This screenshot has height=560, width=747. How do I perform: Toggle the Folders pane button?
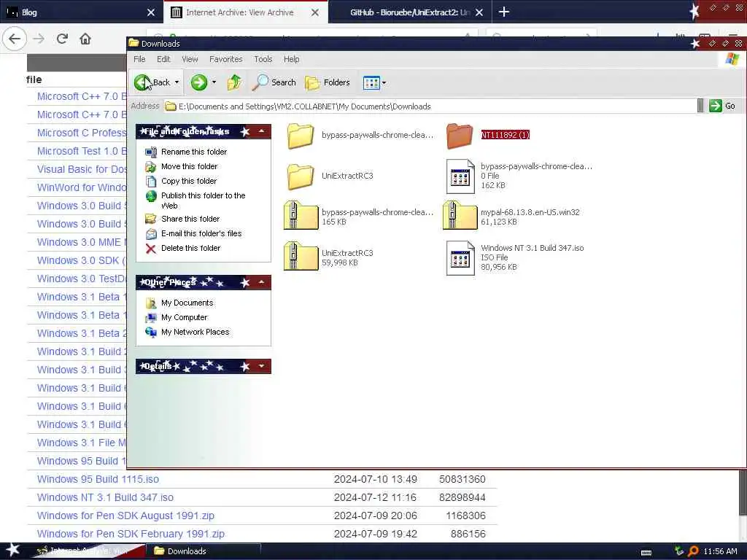click(328, 82)
